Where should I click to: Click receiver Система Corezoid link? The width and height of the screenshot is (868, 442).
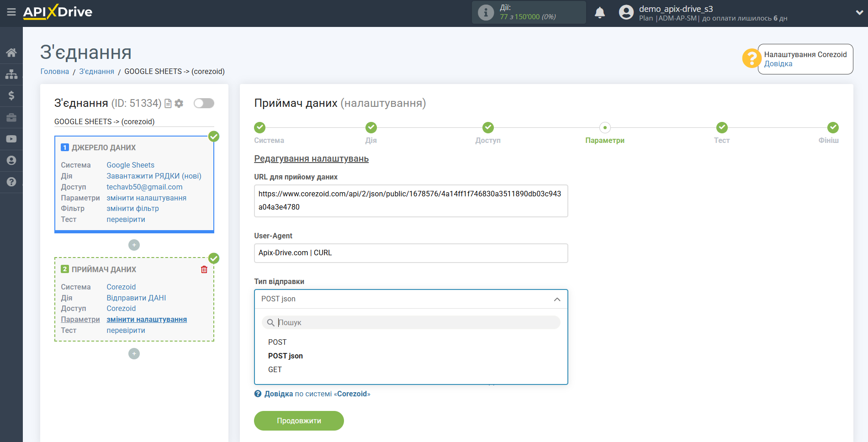tap(121, 287)
